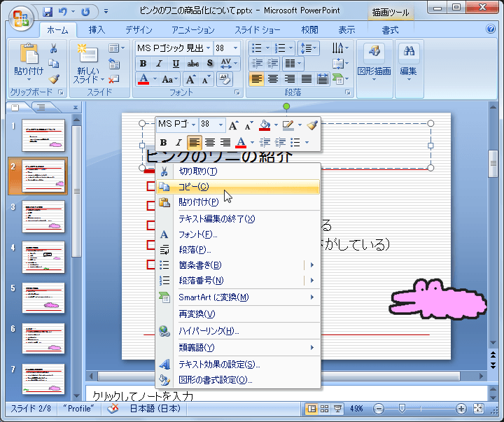Switch to 挿入 ribbon tab
Image resolution: width=504 pixels, height=422 pixels.
point(97,30)
